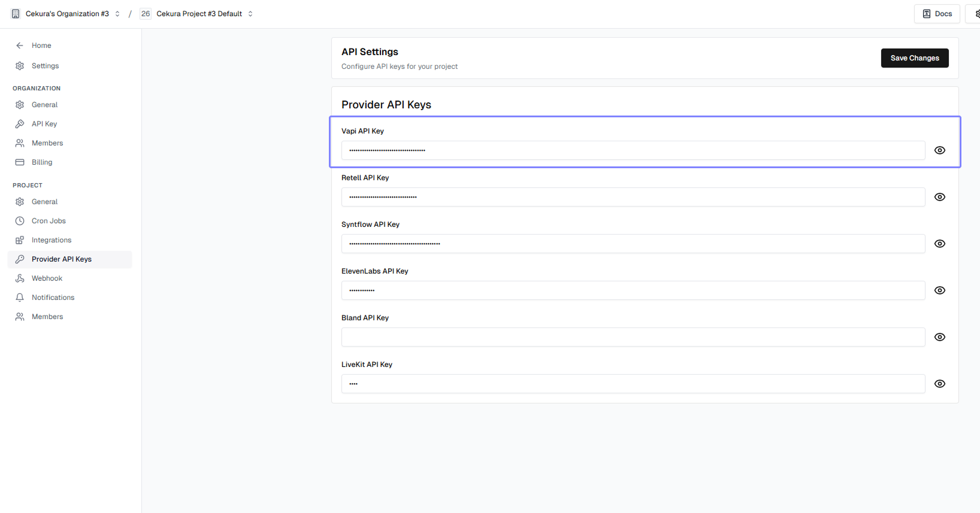The image size is (980, 513).
Task: Expand the Cekura Project #3 Default selector
Action: (204, 14)
